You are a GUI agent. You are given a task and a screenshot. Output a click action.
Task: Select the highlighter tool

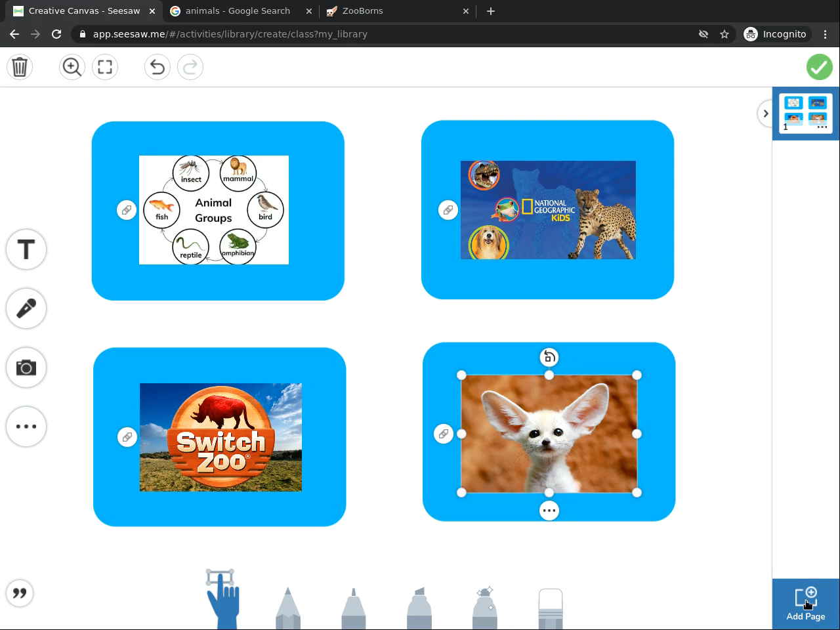[419, 608]
